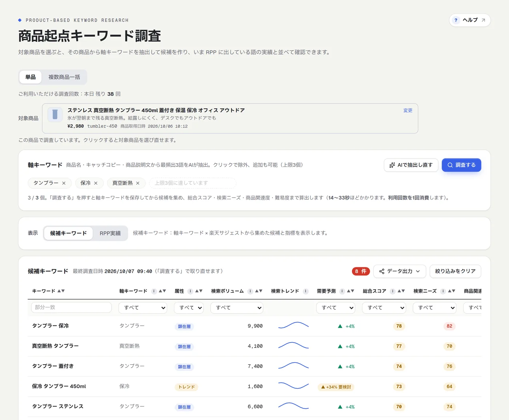Click keyword 真空断熱 タンブラー row

[x=55, y=346]
